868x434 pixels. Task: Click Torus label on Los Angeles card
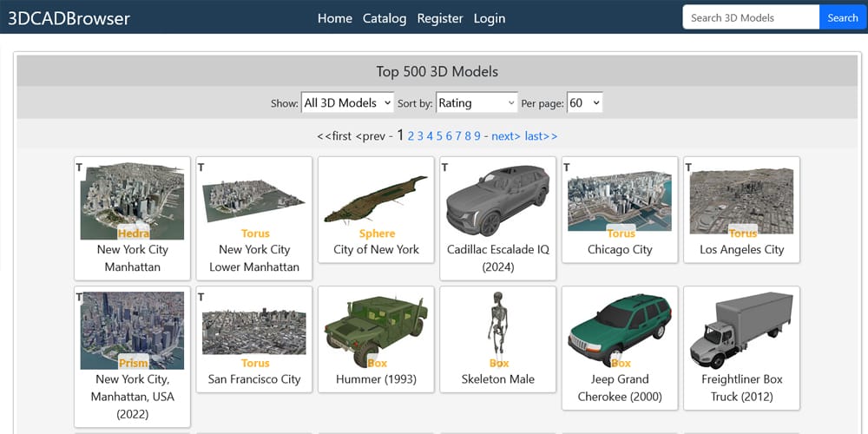742,233
